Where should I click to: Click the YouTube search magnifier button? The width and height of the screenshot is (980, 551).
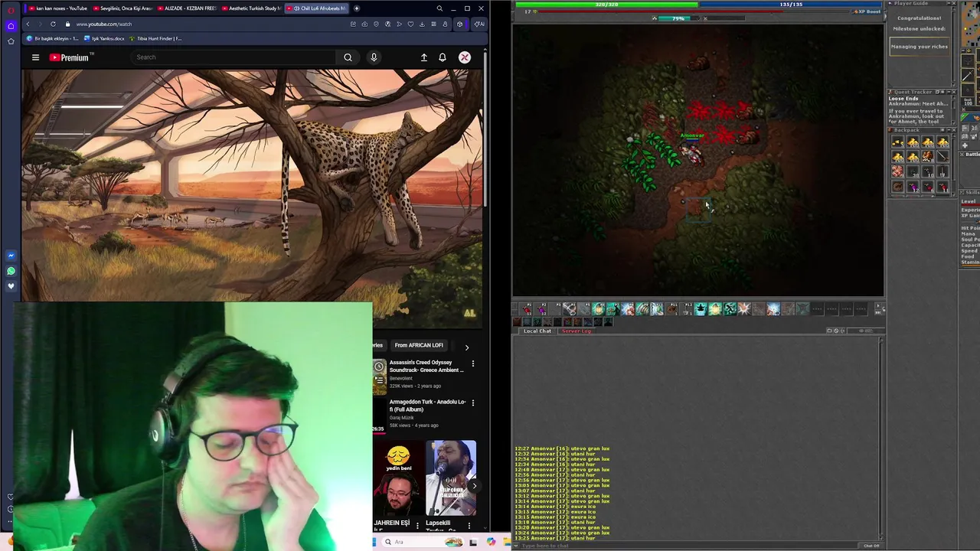pos(348,57)
